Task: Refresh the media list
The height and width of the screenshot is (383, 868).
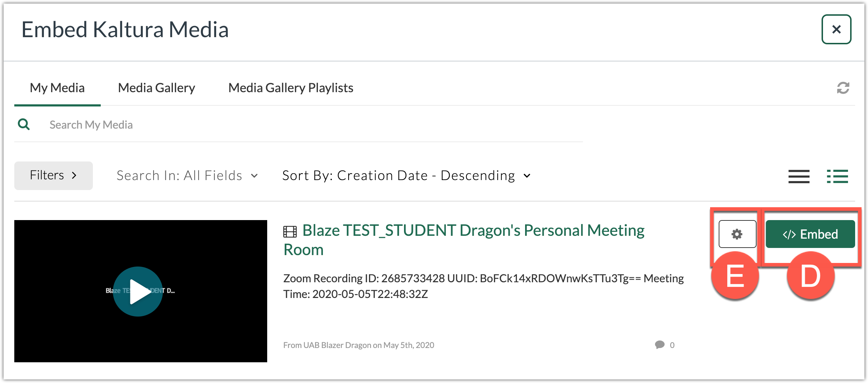Action: tap(843, 88)
